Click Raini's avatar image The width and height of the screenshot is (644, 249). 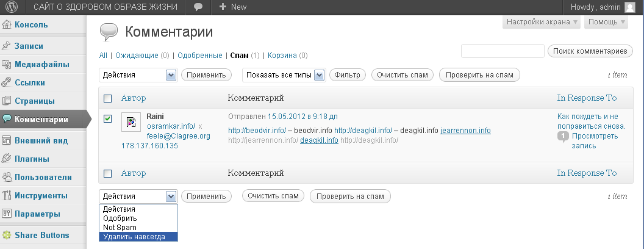pos(132,121)
